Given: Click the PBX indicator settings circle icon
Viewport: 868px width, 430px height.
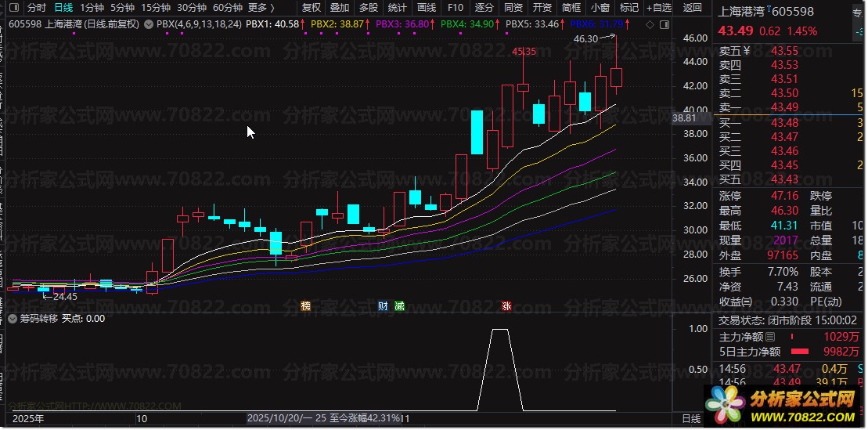Looking at the screenshot, I should 149,24.
